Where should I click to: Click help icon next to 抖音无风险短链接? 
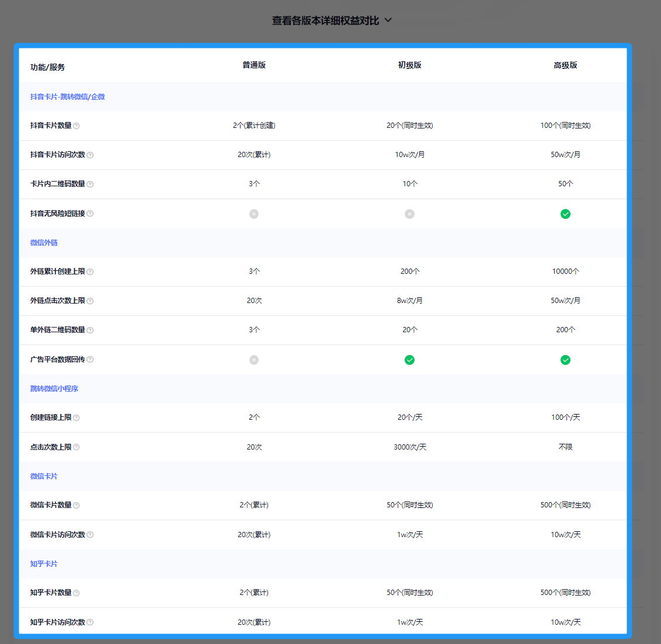(90, 214)
